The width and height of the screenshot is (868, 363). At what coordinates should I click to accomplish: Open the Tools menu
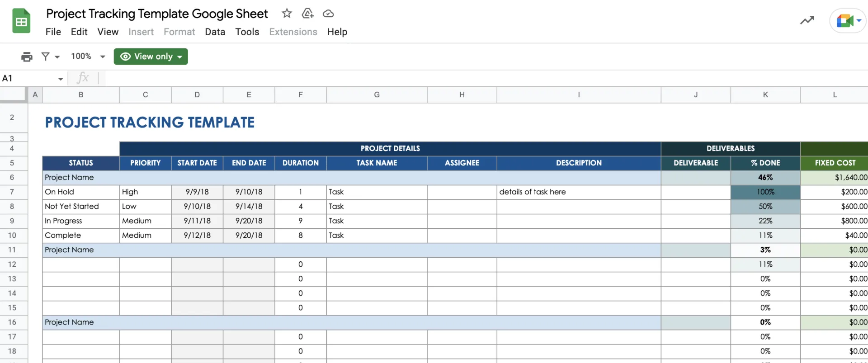tap(247, 32)
